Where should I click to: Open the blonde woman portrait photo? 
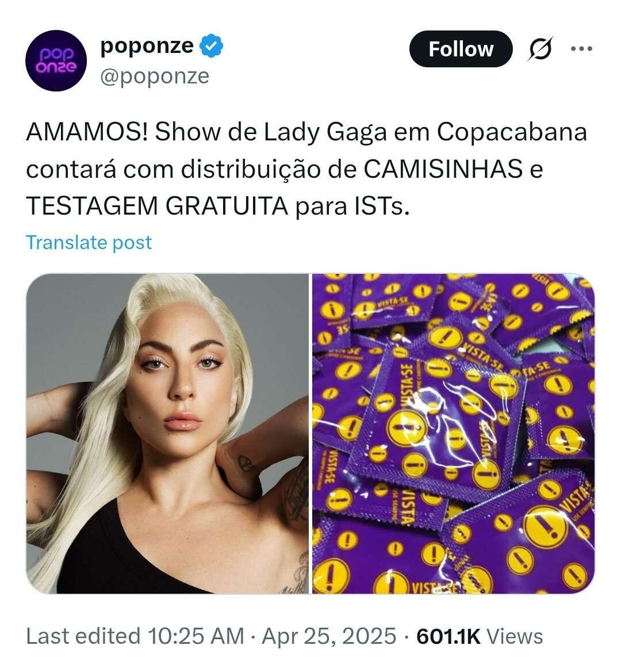point(167,433)
